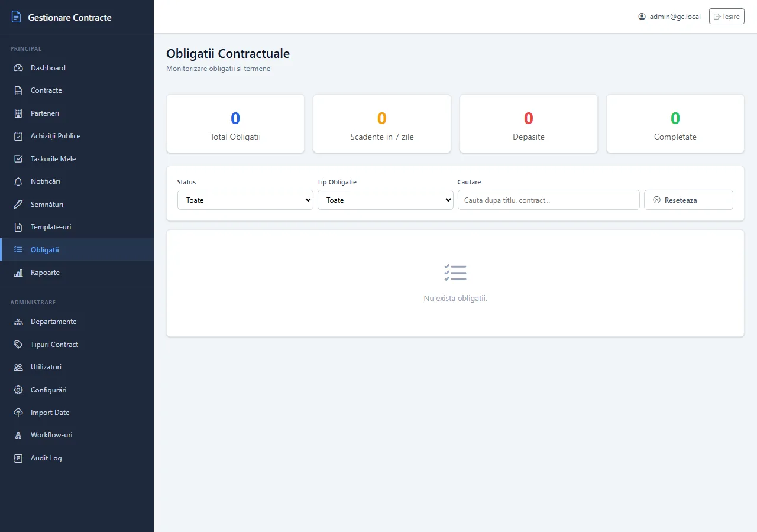757x532 pixels.
Task: Open the Tip Obligatie filter dropdown
Action: point(386,200)
